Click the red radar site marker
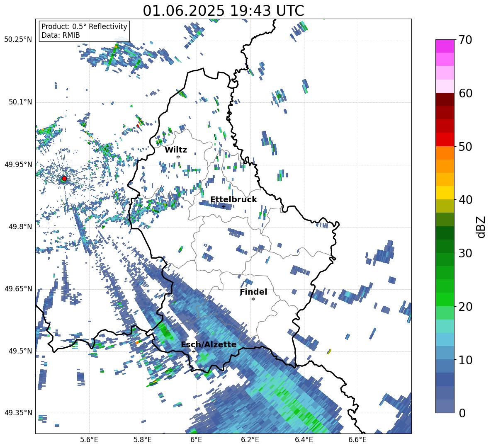The height and width of the screenshot is (448, 491). [x=64, y=179]
